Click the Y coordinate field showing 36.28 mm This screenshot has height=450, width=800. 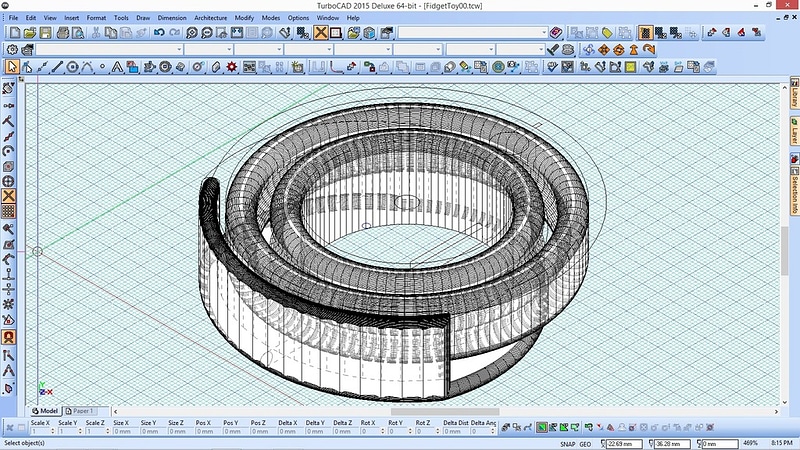pyautogui.click(x=672, y=444)
